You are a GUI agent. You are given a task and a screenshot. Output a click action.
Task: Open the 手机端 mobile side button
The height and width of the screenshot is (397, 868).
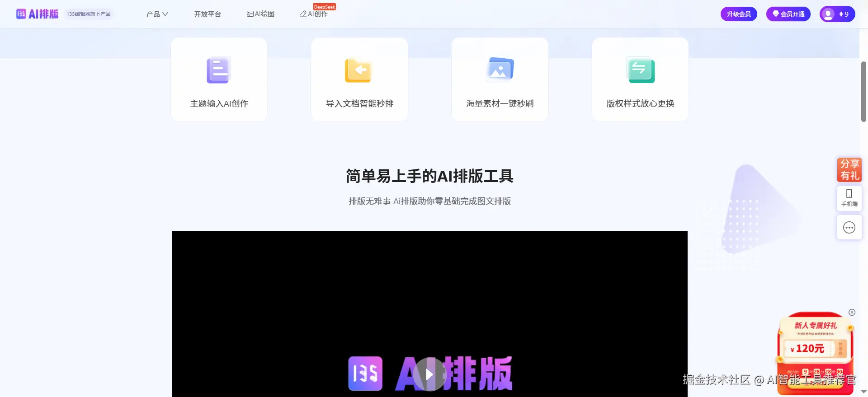pyautogui.click(x=849, y=198)
